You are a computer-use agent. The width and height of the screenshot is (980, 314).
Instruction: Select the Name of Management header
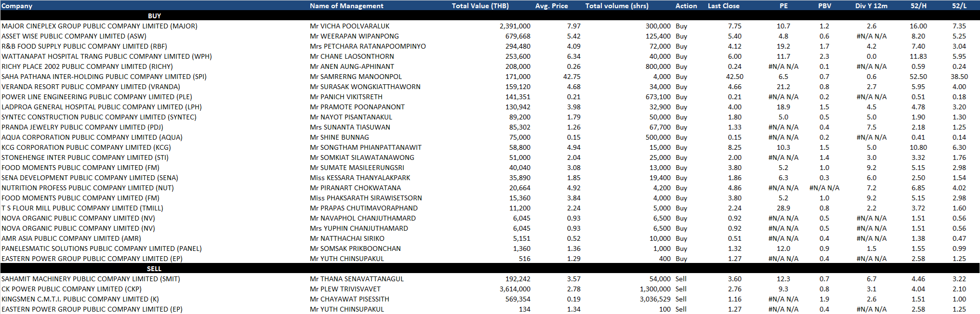pyautogui.click(x=346, y=6)
